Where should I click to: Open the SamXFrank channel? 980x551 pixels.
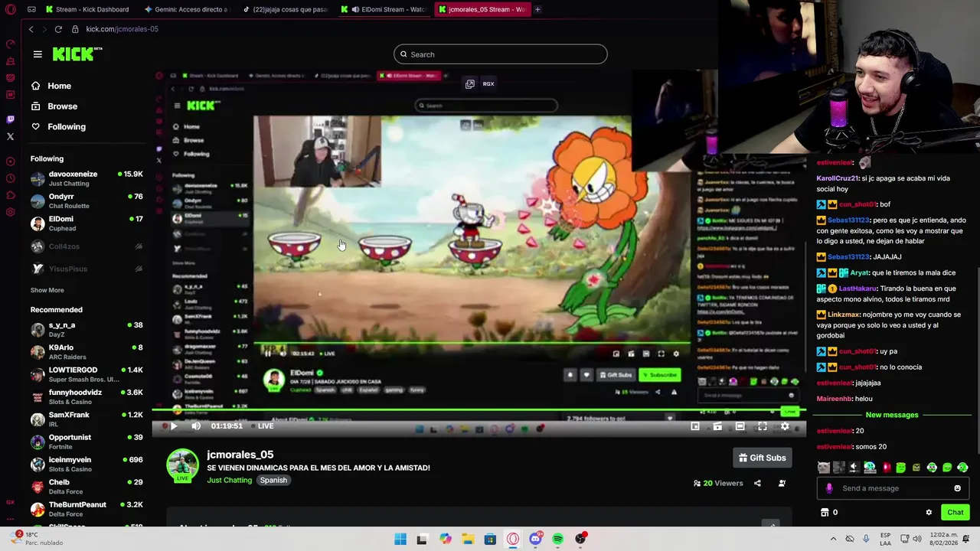pos(87,419)
